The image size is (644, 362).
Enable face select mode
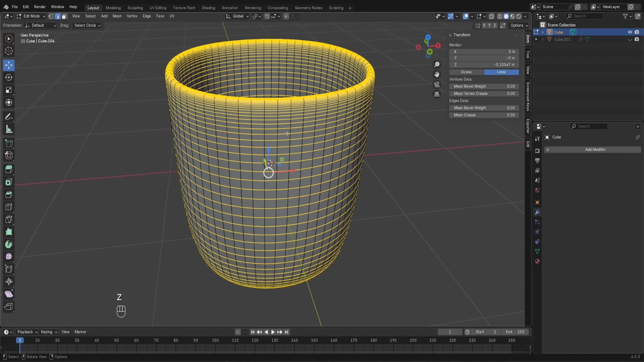(x=64, y=16)
